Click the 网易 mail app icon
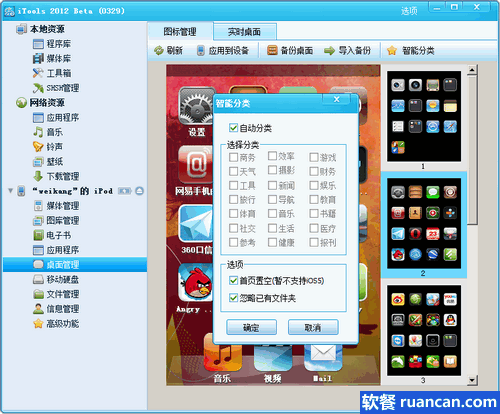The image size is (500, 414). click(196, 165)
